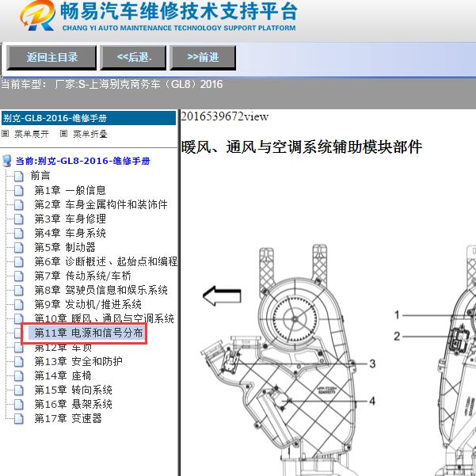Click the root node computer icon
The height and width of the screenshot is (476, 476).
tap(6, 162)
